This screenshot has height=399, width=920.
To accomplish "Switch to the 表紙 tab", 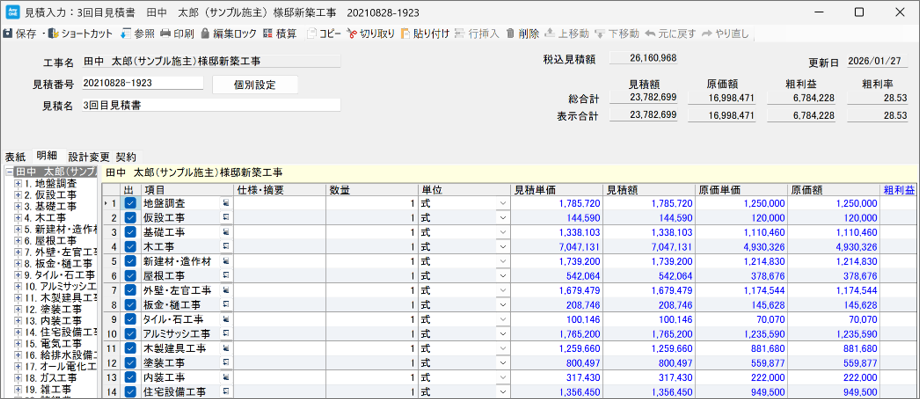I will pyautogui.click(x=15, y=157).
